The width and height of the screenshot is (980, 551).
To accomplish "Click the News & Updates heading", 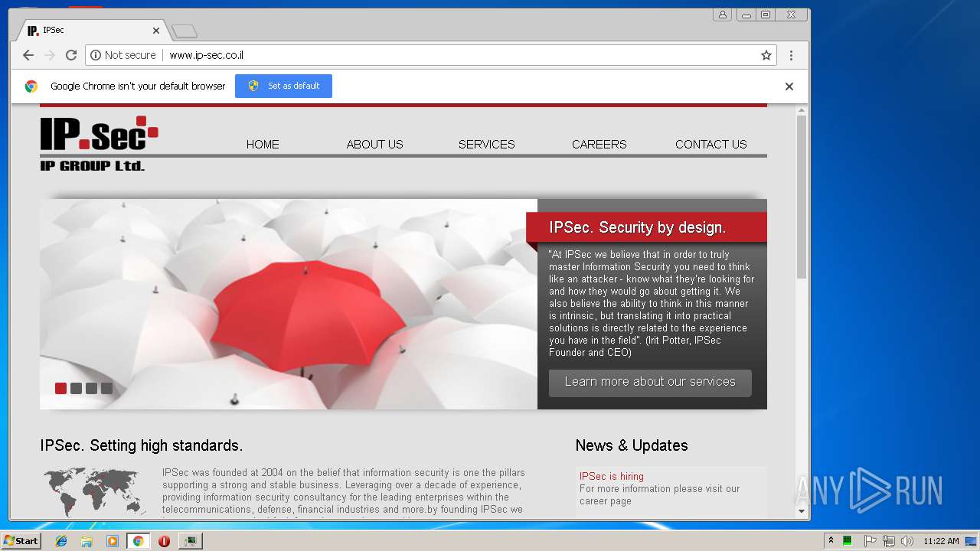I will (x=632, y=445).
